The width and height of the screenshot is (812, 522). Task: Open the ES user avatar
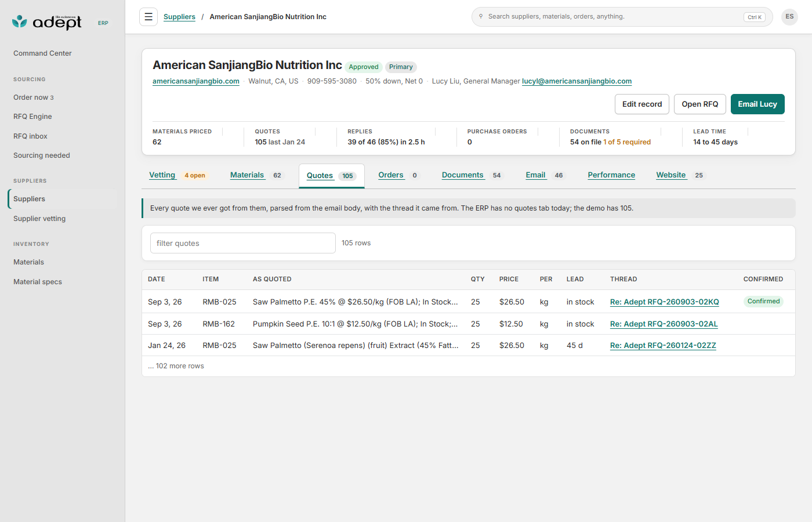789,17
